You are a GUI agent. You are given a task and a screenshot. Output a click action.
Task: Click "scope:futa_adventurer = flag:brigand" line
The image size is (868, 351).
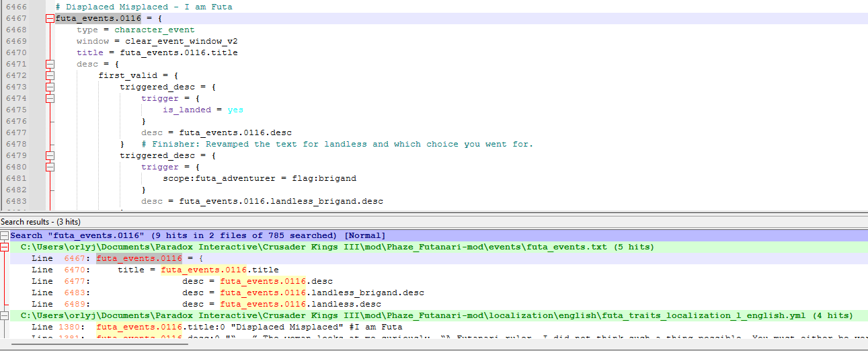click(x=260, y=178)
